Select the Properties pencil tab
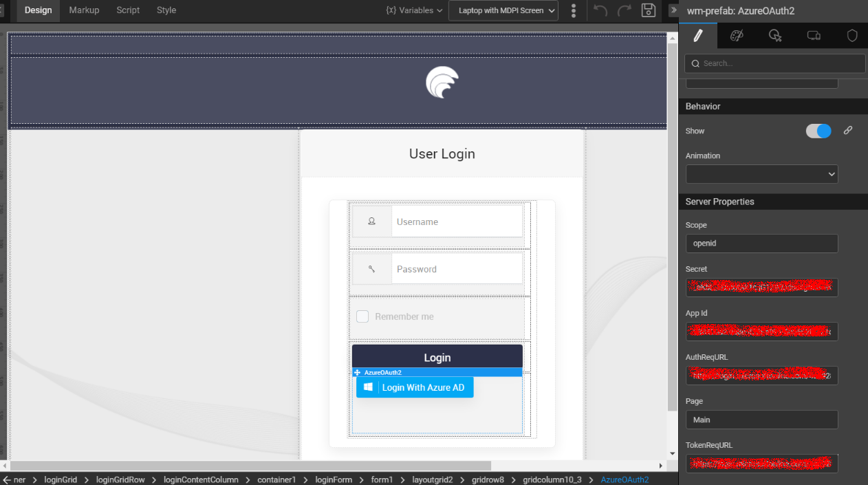Image resolution: width=868 pixels, height=485 pixels. (x=697, y=36)
